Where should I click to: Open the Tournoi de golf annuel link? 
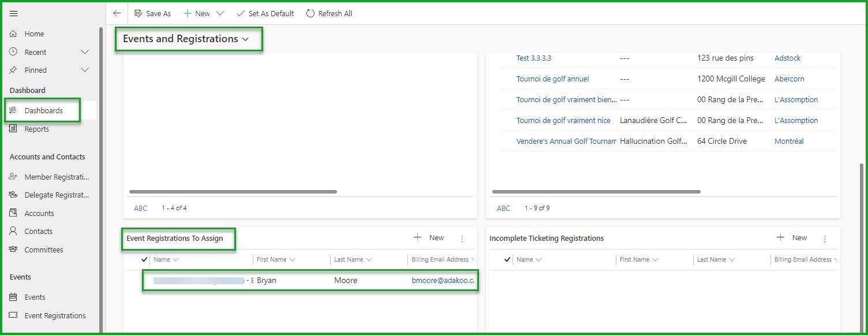pos(552,79)
